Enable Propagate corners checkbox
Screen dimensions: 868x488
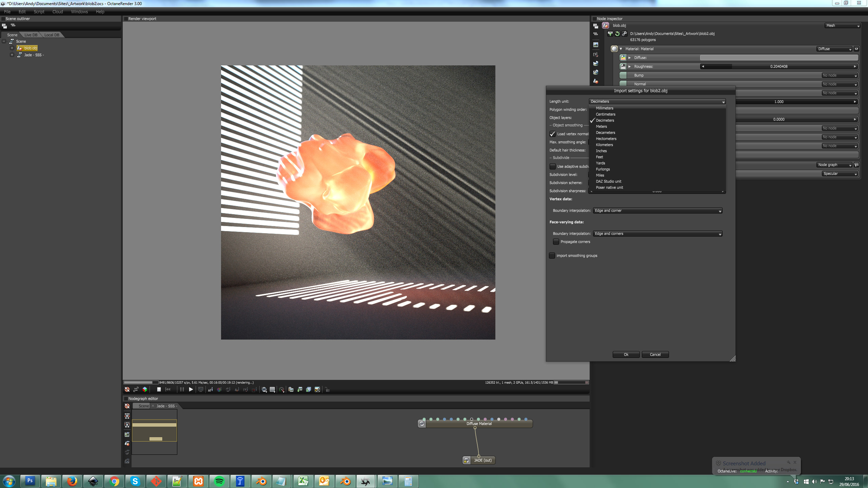click(556, 242)
